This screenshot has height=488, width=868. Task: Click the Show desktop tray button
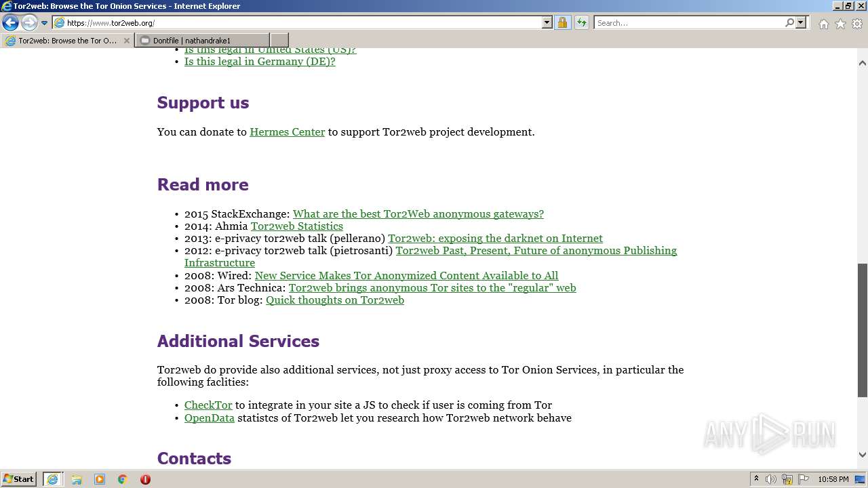(x=861, y=479)
